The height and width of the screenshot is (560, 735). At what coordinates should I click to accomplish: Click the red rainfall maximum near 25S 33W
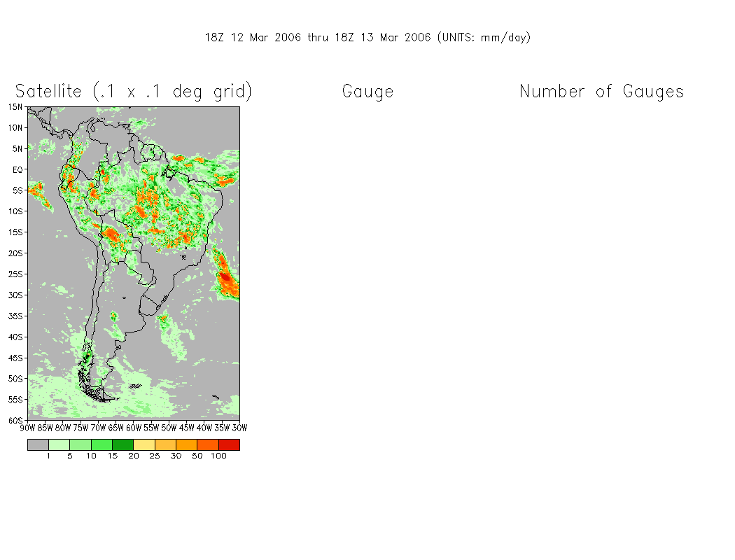click(x=225, y=277)
